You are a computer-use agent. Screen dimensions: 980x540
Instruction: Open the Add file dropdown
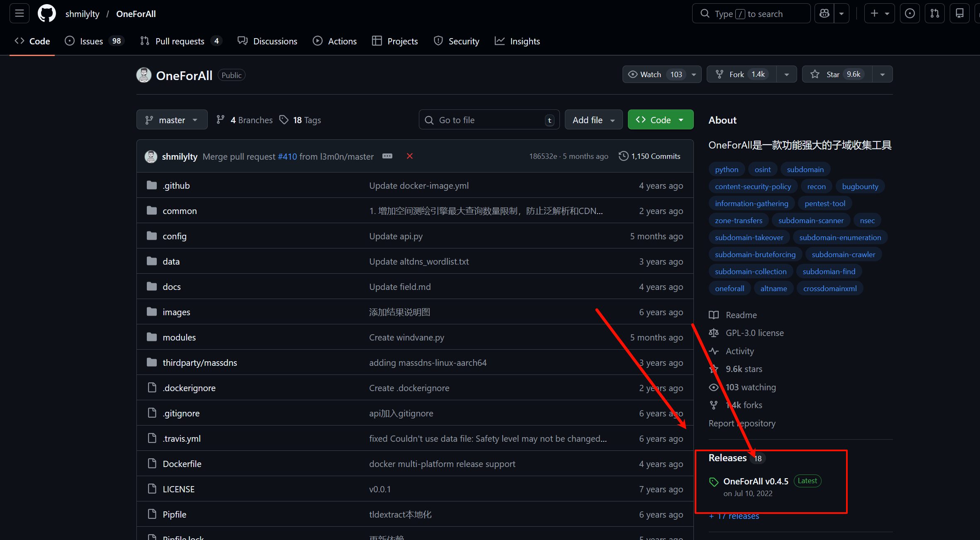[593, 120]
